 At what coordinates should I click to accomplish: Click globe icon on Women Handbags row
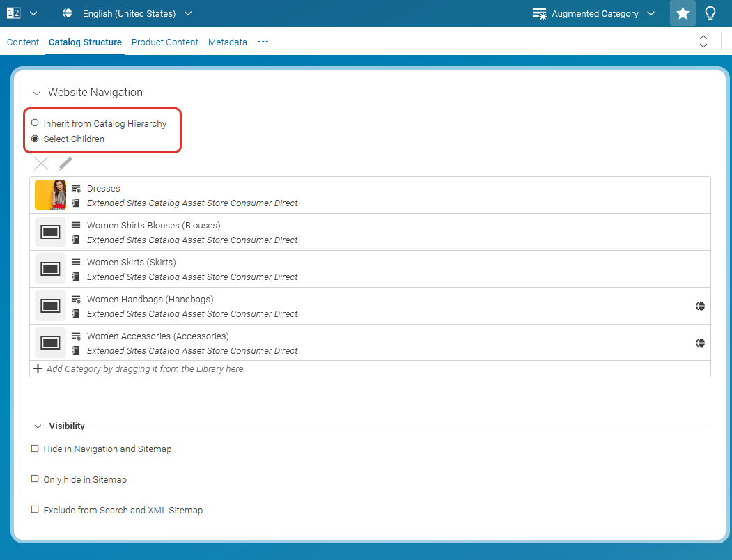(700, 305)
